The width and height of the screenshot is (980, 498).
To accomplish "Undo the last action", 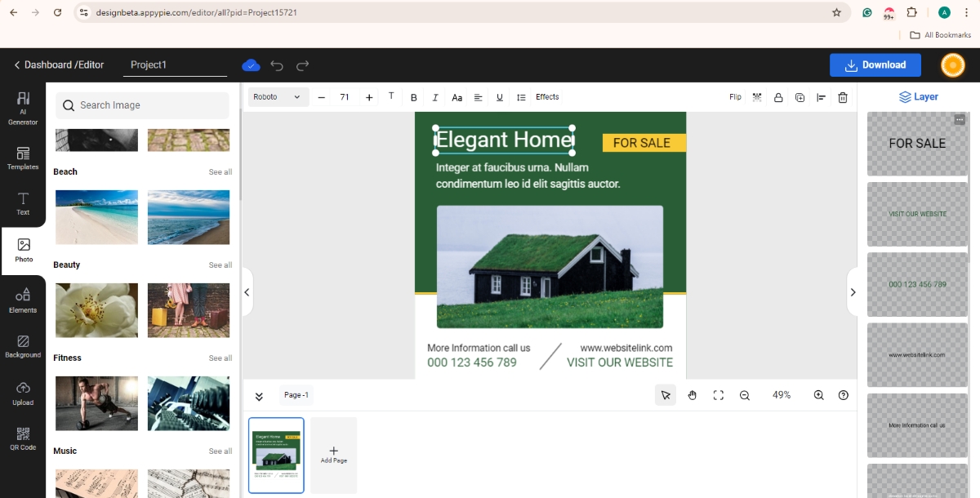I will pos(277,65).
